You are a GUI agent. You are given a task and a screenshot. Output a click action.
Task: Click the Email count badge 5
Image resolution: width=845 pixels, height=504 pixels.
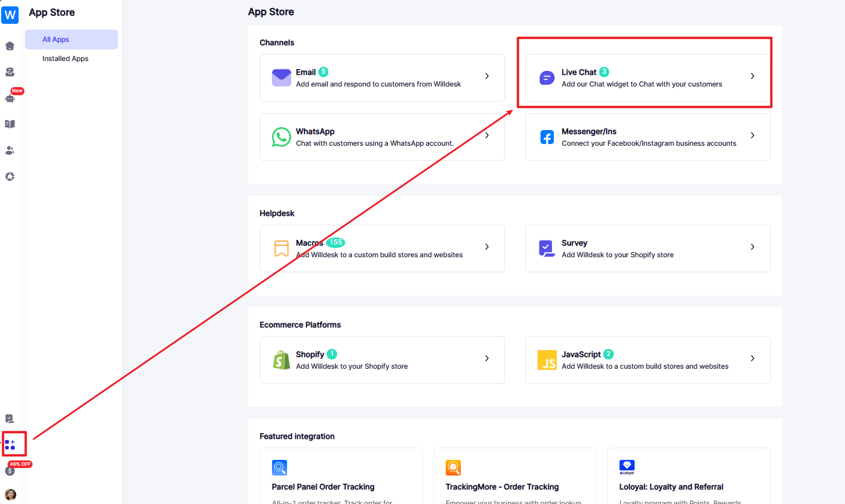(324, 72)
